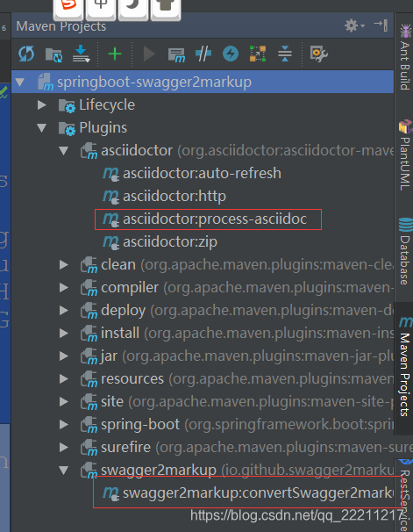Collapse the swagger2markup plugin node
The image size is (413, 532).
point(64,470)
